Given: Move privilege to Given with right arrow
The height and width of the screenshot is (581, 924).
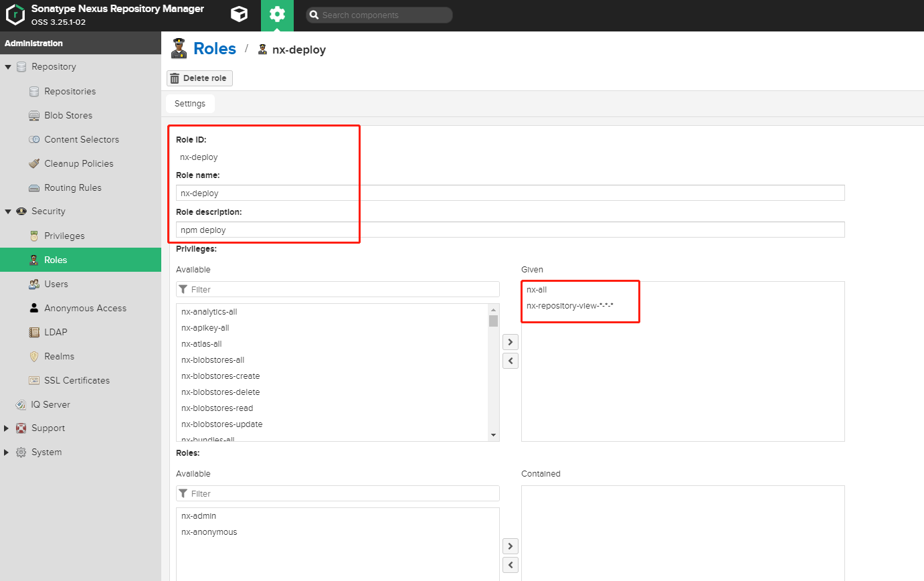Looking at the screenshot, I should tap(510, 342).
